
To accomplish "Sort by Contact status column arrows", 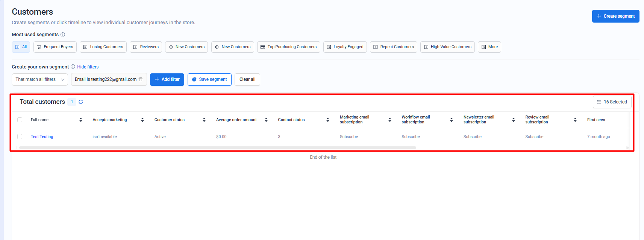I will coord(328,120).
